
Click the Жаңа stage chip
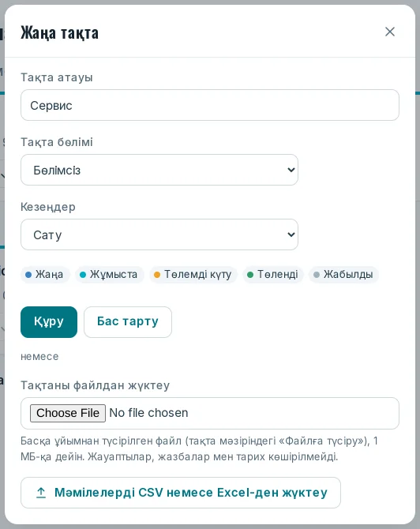pos(45,274)
